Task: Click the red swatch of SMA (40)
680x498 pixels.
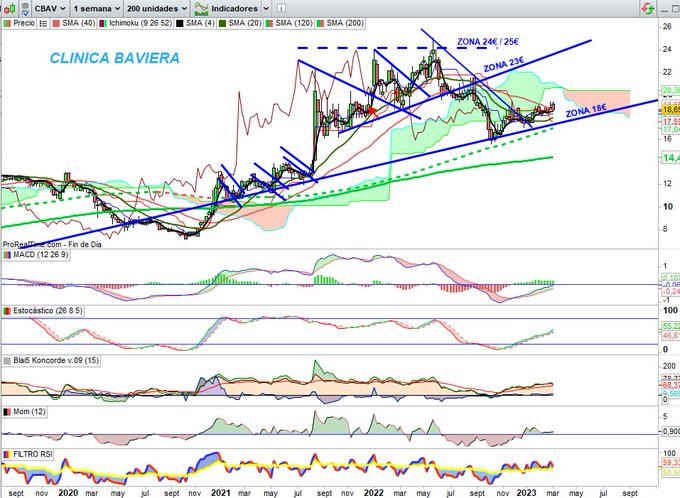Action: point(56,23)
